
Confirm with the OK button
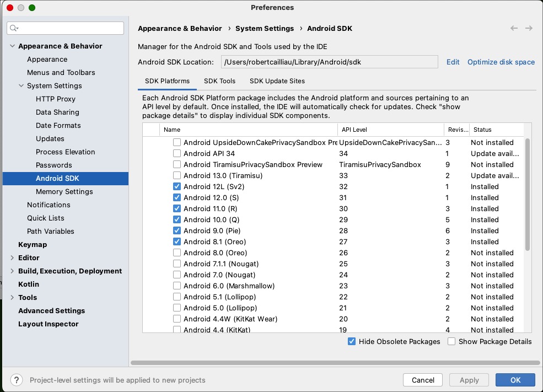click(x=515, y=380)
